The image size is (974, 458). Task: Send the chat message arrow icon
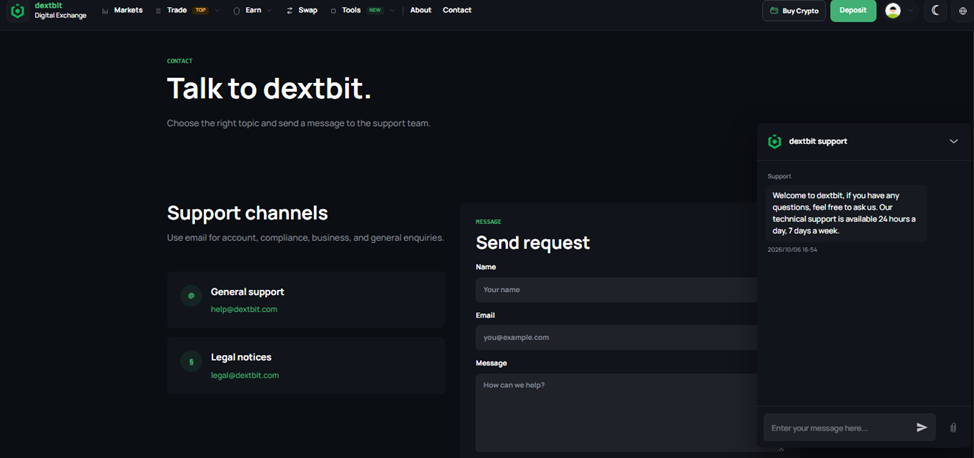point(922,428)
